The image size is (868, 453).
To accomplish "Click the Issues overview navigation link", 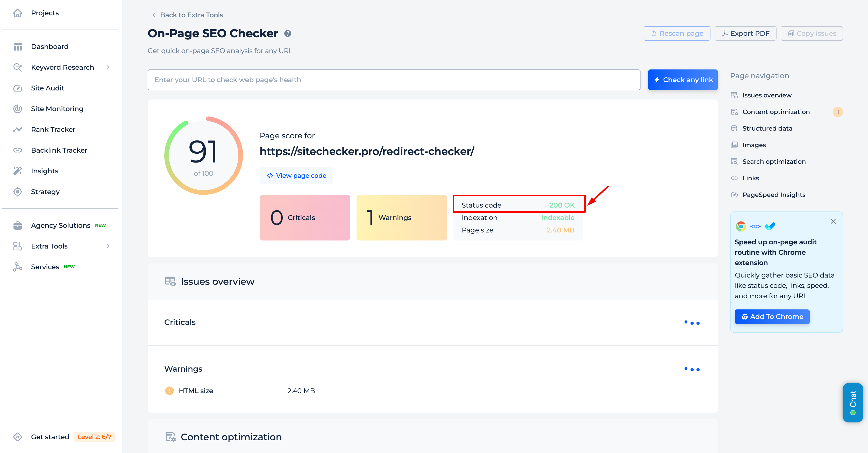I will pos(767,95).
